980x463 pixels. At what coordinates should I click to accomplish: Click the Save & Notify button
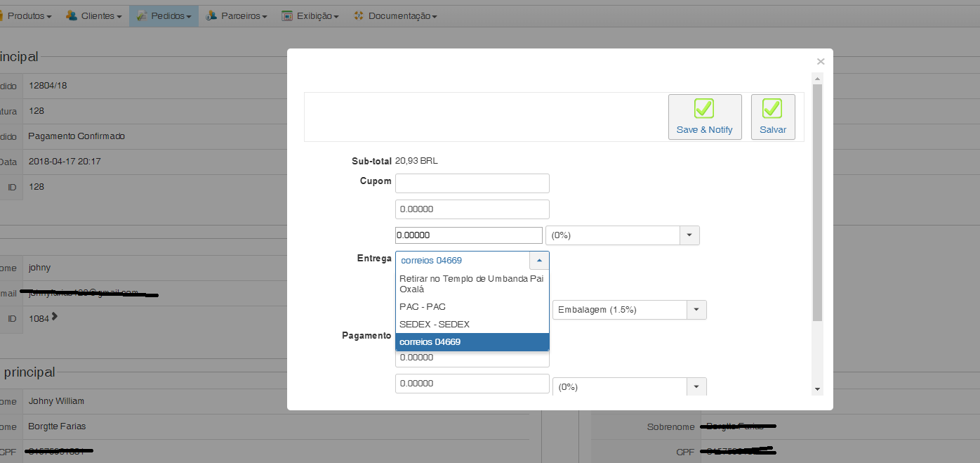click(x=705, y=117)
